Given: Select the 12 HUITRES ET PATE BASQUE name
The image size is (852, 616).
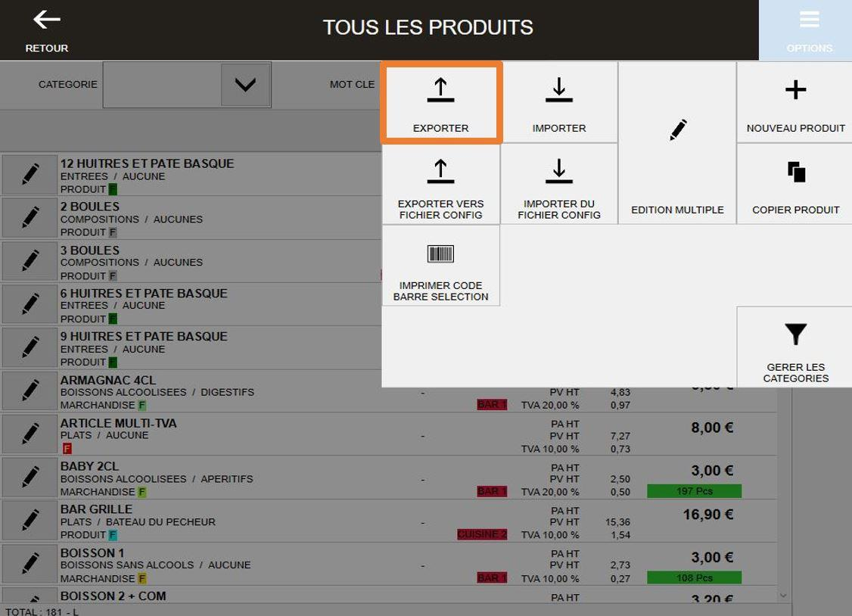Looking at the screenshot, I should (x=148, y=163).
